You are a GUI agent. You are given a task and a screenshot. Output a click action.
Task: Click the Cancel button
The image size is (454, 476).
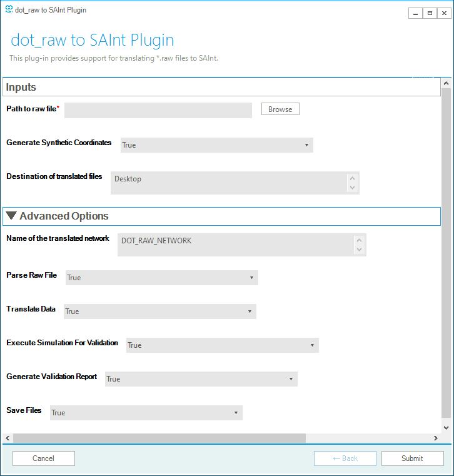43,458
